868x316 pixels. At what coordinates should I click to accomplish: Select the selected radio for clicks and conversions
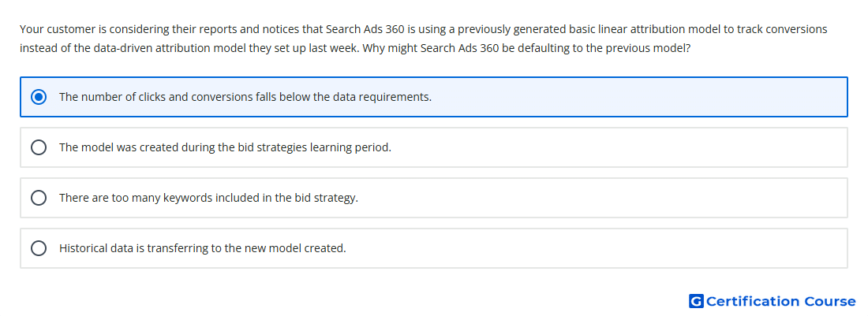[39, 97]
